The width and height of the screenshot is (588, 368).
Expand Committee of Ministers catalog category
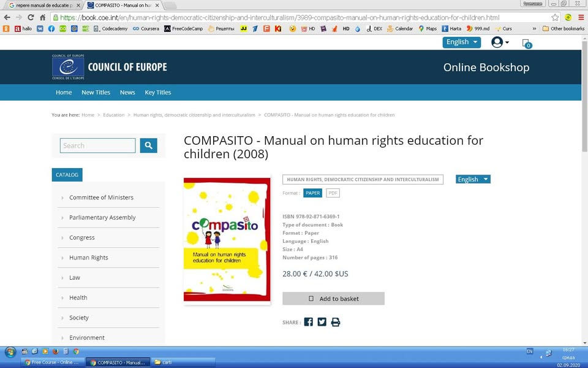101,197
